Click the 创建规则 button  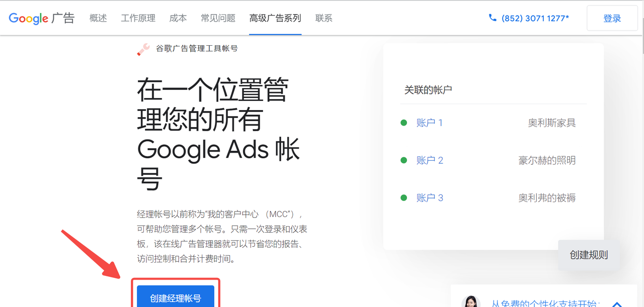pos(589,255)
